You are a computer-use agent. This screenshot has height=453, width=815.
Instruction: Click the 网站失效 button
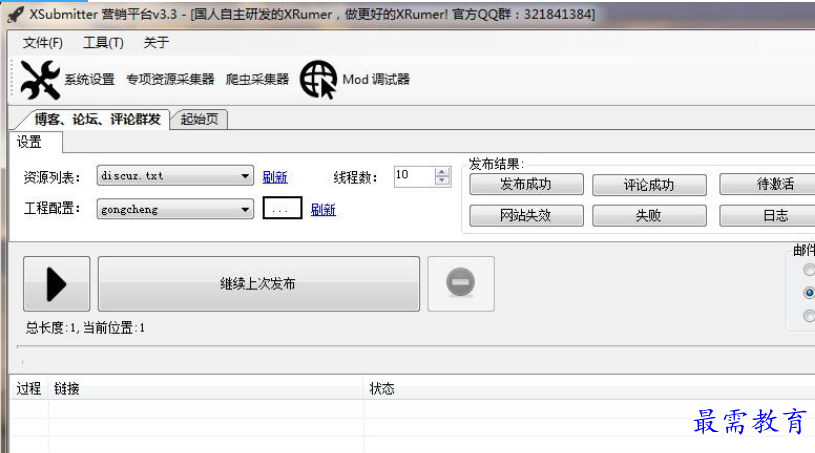pos(526,216)
